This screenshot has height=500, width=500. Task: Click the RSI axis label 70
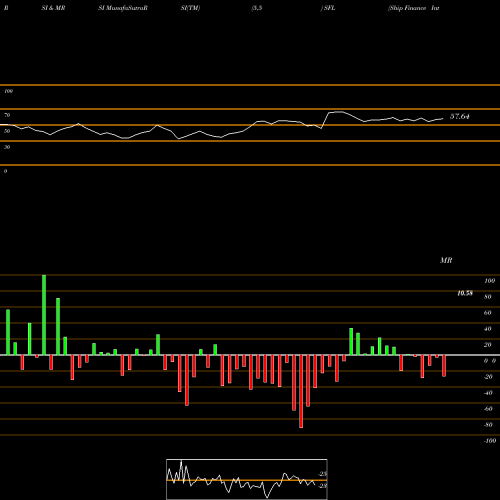click(x=7, y=115)
